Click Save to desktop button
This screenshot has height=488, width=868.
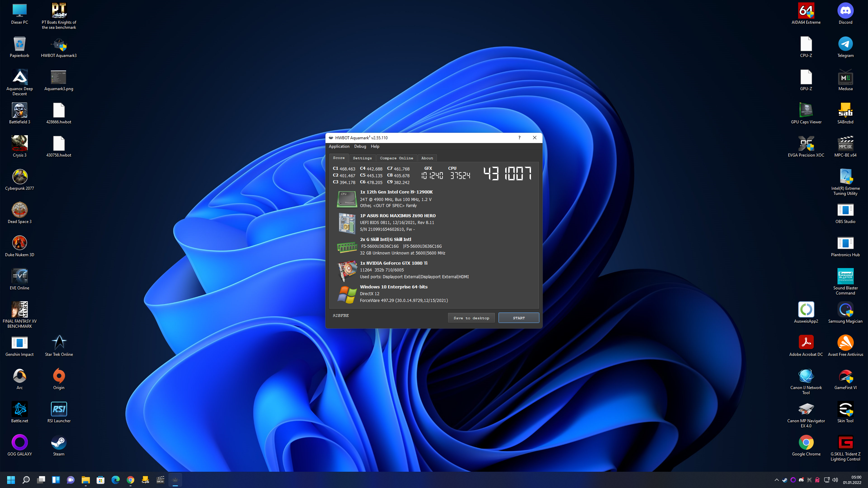point(471,318)
